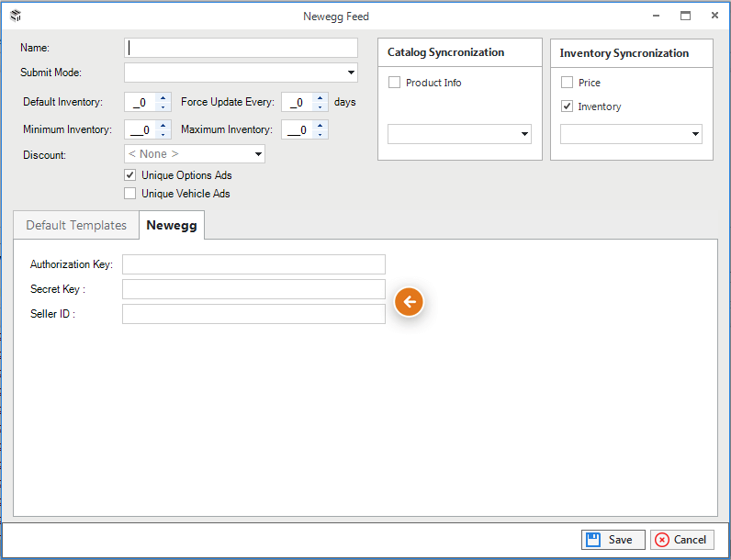Select the Newegg tab
731x560 pixels.
tap(172, 225)
